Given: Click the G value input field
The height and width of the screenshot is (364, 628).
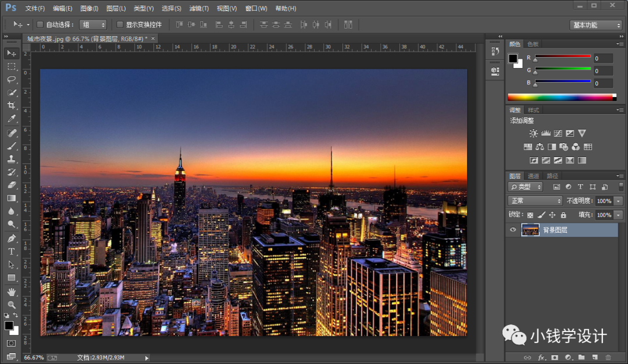Looking at the screenshot, I should (x=603, y=71).
